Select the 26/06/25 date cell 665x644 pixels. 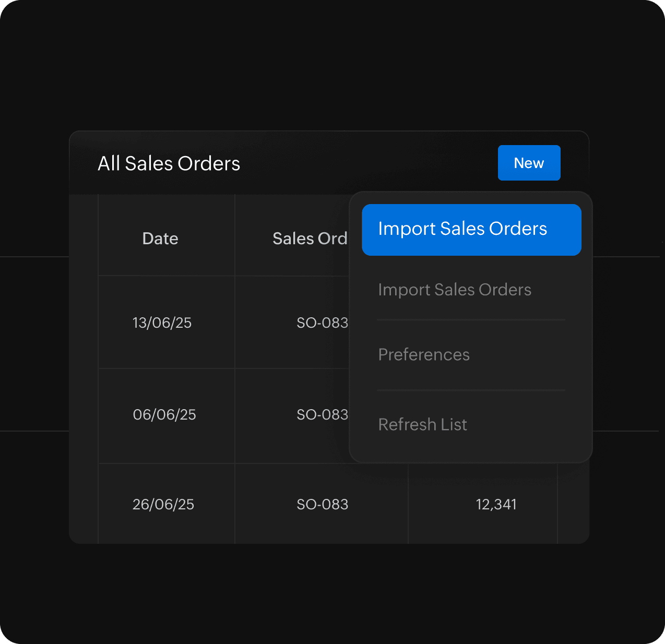(x=163, y=504)
